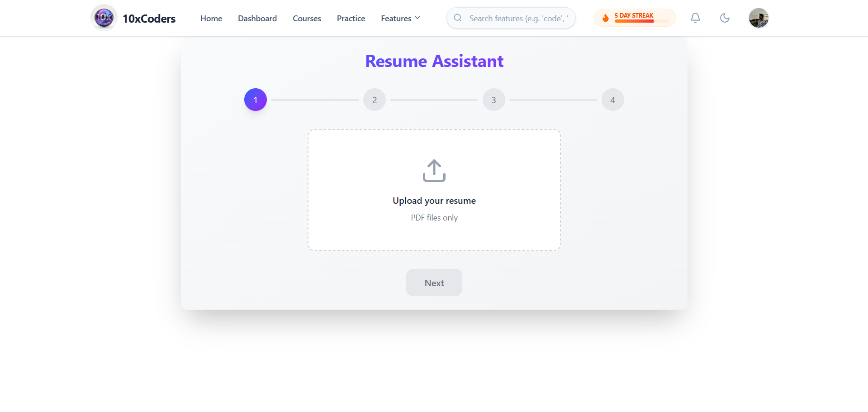Click the streak flame icon
868x412 pixels.
click(x=606, y=18)
